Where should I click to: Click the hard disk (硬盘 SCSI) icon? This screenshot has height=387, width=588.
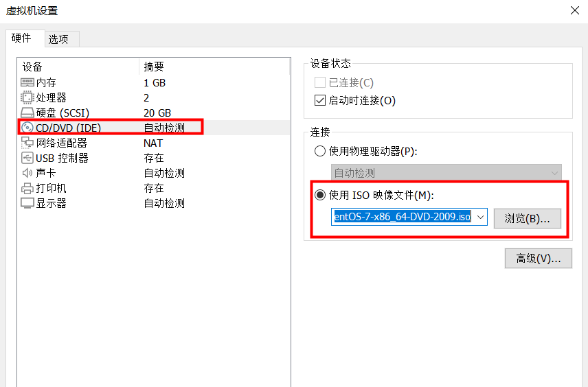tap(27, 113)
